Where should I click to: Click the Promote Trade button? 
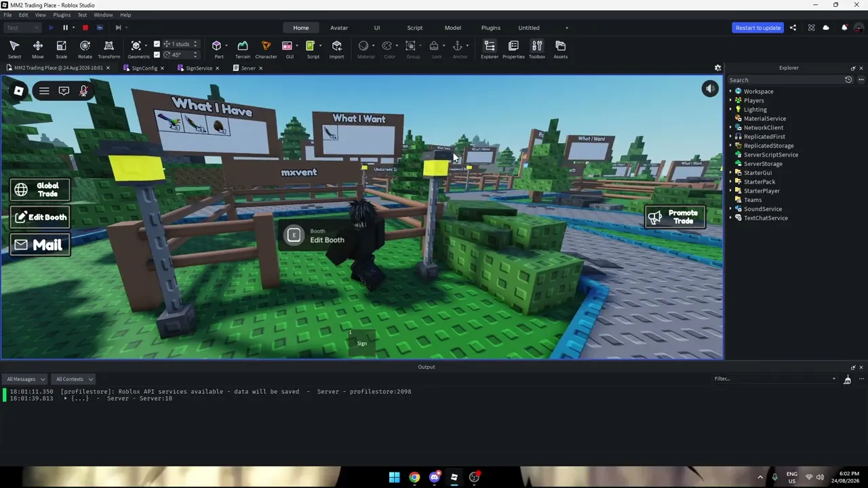[675, 217]
